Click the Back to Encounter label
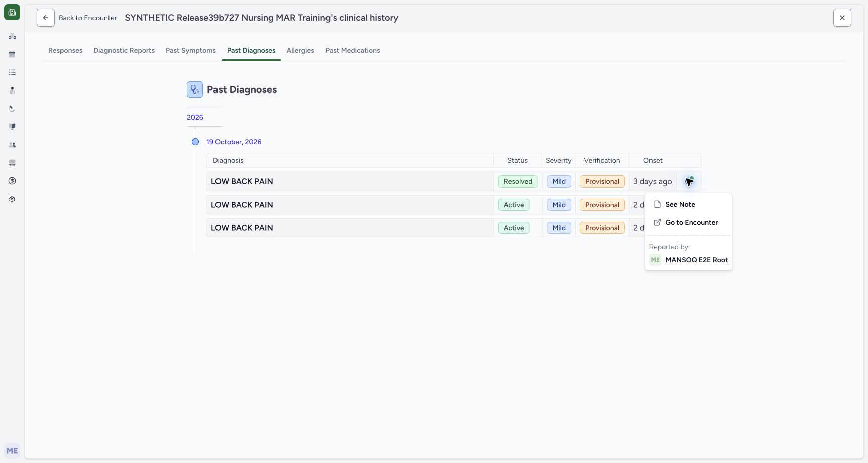Viewport: 868px width, 463px height. coord(88,18)
